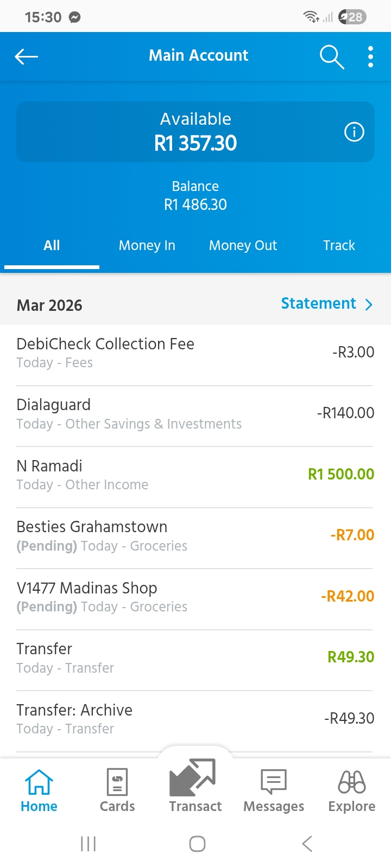Tap the back arrow icon
Viewport: 391px width, 868px height.
tap(26, 56)
